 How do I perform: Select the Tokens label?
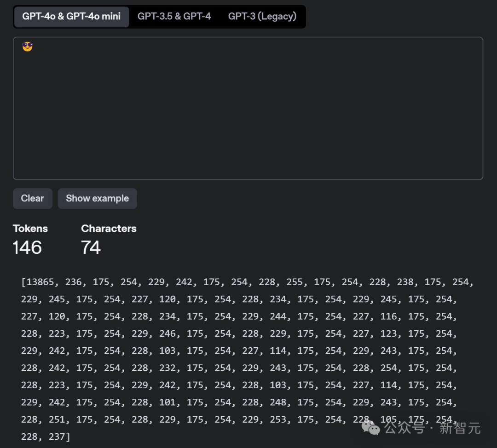click(30, 229)
